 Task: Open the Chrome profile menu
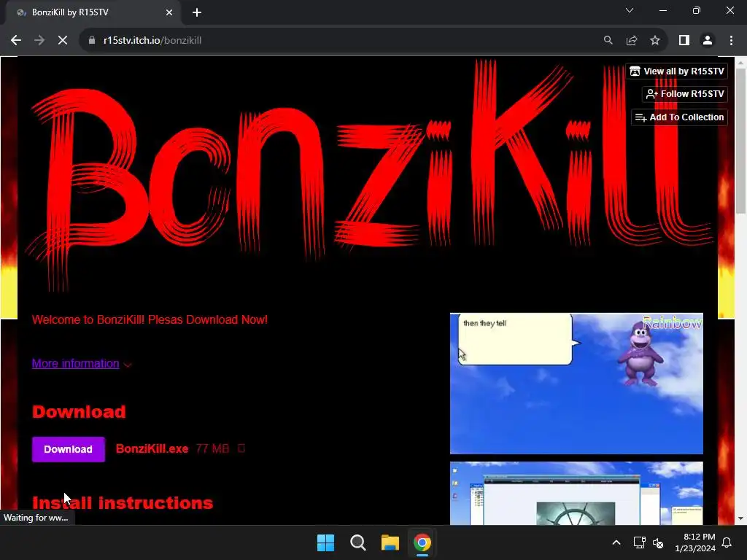(x=708, y=41)
